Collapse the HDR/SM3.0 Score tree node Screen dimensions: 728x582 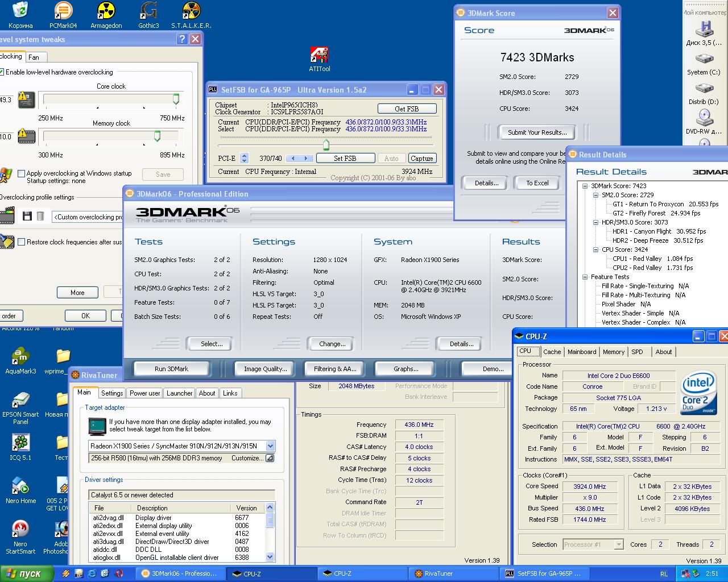pos(595,222)
